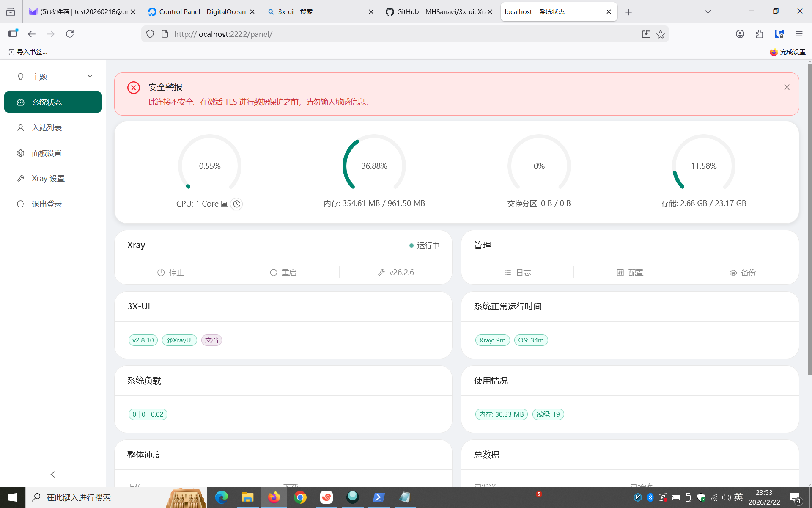
Task: Click the browser address bar URL
Action: pyautogui.click(x=223, y=34)
